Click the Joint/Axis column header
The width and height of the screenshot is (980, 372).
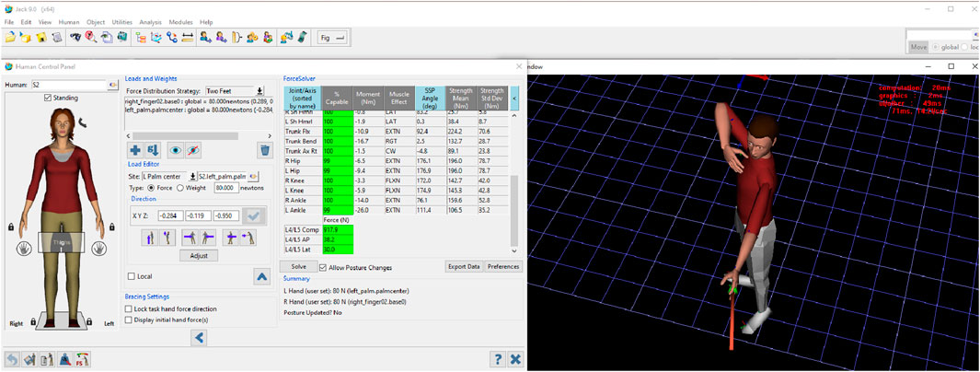click(x=302, y=98)
